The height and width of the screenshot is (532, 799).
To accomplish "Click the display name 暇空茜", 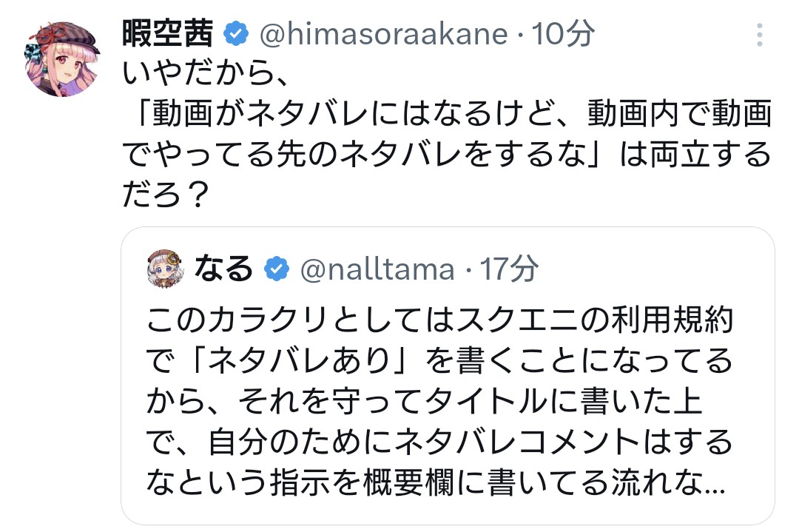I will (168, 33).
